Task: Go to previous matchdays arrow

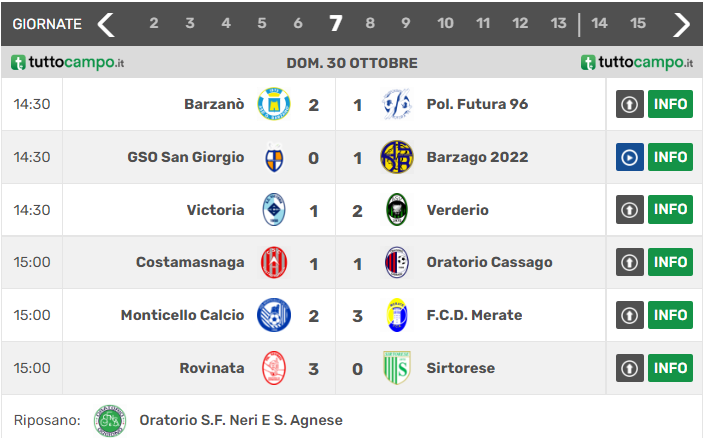Action: [x=106, y=24]
